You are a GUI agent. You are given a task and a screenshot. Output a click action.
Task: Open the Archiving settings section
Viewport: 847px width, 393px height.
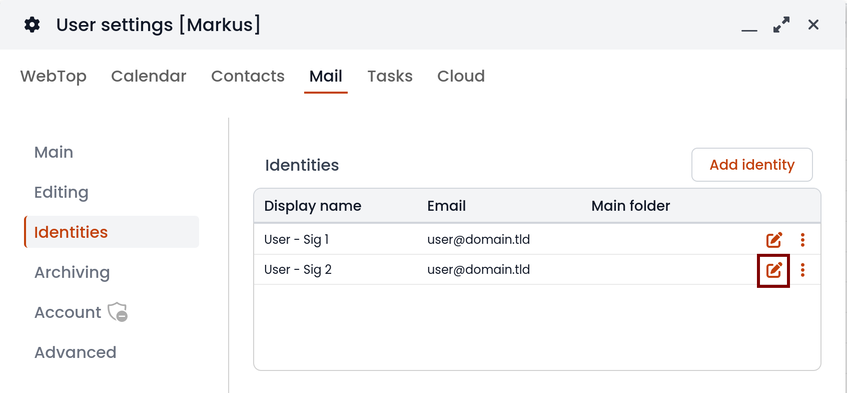[72, 272]
